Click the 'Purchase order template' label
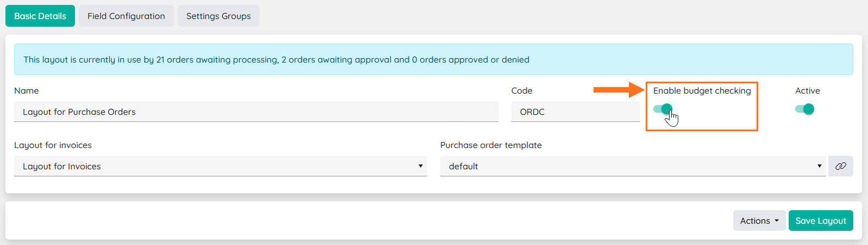 click(491, 145)
